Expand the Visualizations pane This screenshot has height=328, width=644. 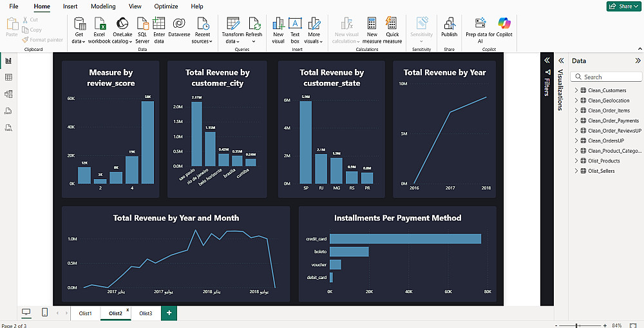click(561, 61)
